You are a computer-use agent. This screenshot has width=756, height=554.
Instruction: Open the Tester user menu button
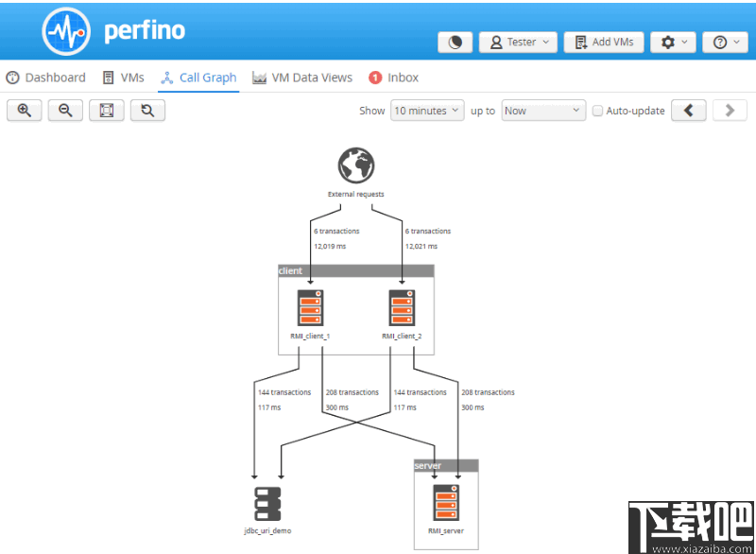click(x=518, y=42)
